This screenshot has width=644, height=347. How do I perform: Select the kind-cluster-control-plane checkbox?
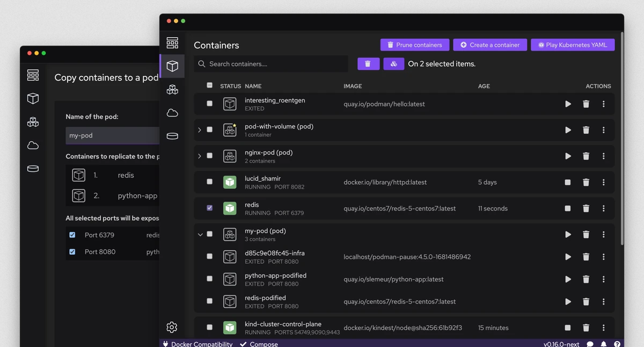tap(209, 327)
